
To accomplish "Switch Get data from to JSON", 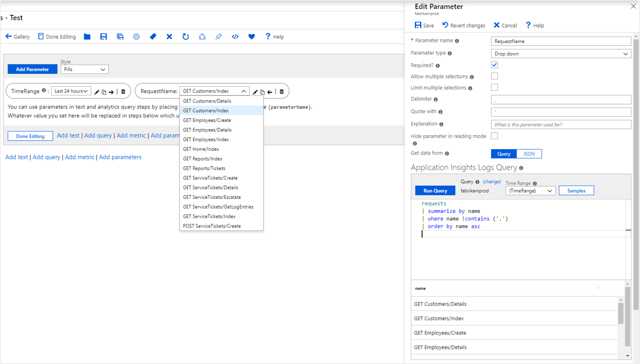I will coord(529,153).
